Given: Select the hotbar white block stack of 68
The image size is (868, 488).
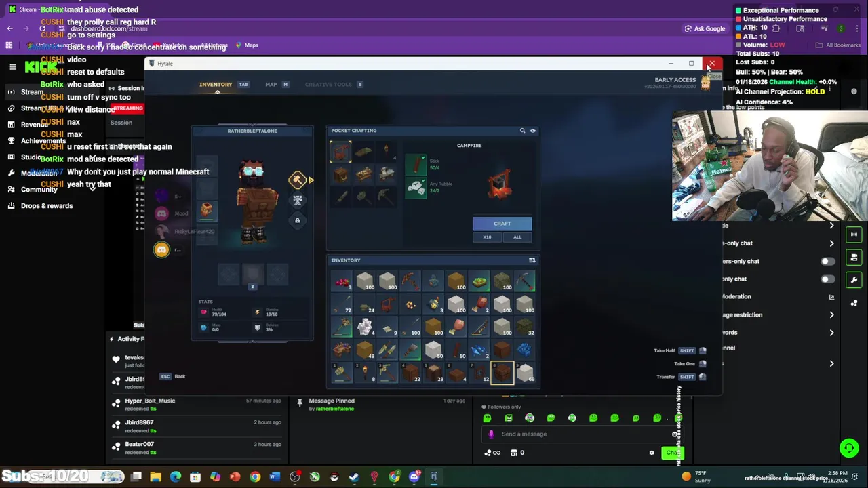Looking at the screenshot, I should (524, 373).
